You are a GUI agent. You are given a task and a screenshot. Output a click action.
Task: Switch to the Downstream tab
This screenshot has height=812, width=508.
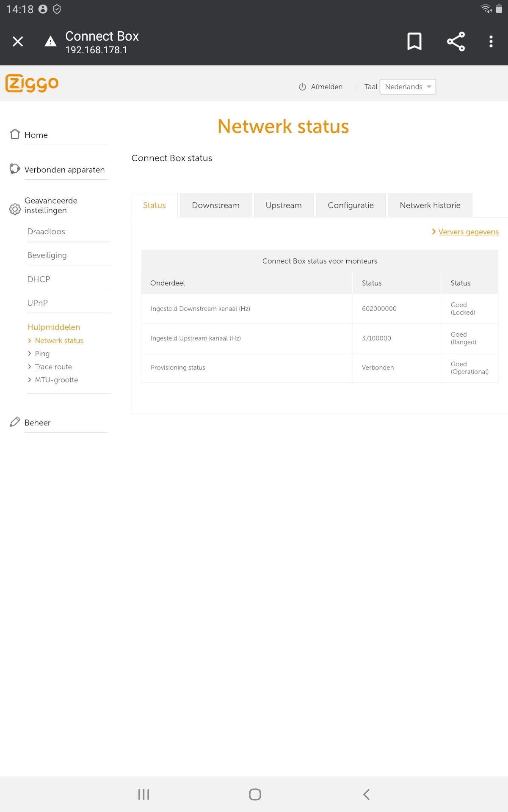pos(215,205)
